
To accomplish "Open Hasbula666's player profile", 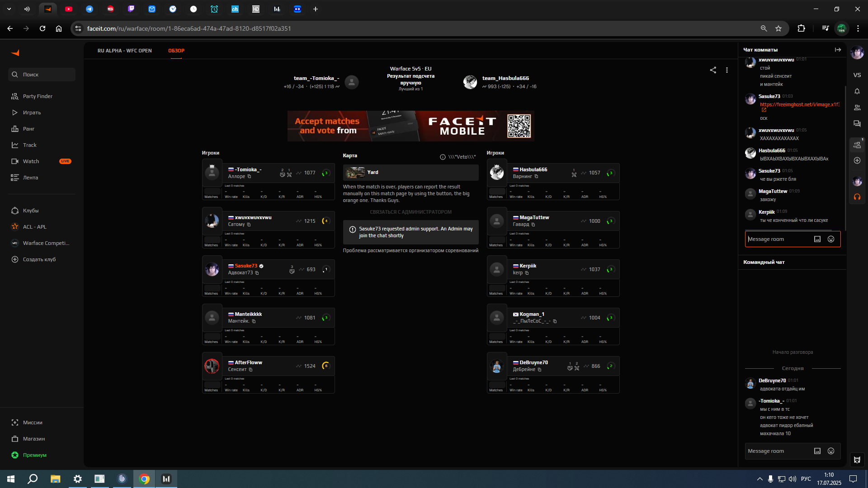I will coord(533,169).
